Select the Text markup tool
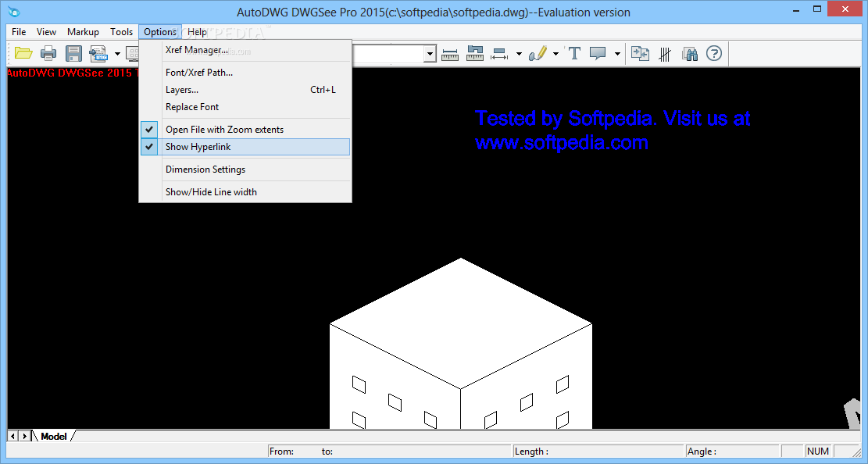 [574, 54]
